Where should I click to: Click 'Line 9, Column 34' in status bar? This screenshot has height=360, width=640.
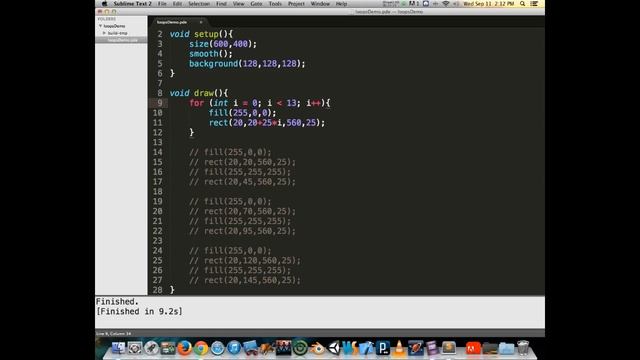(113, 333)
